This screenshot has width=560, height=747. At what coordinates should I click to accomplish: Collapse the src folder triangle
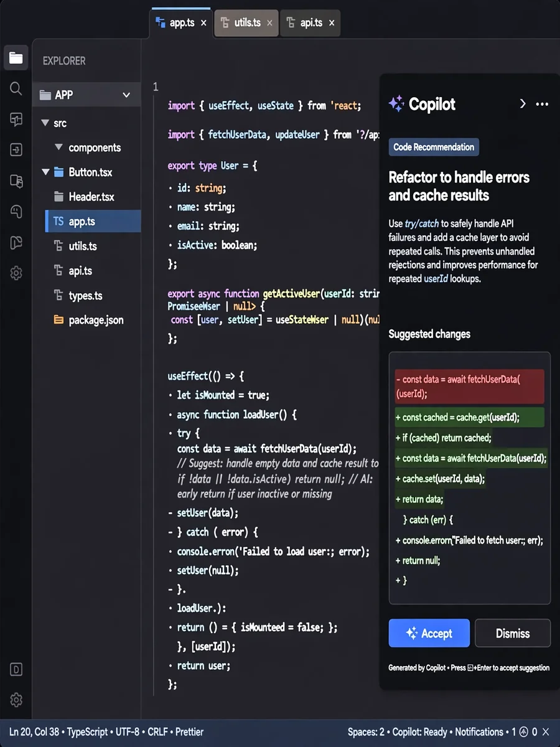[x=45, y=123]
